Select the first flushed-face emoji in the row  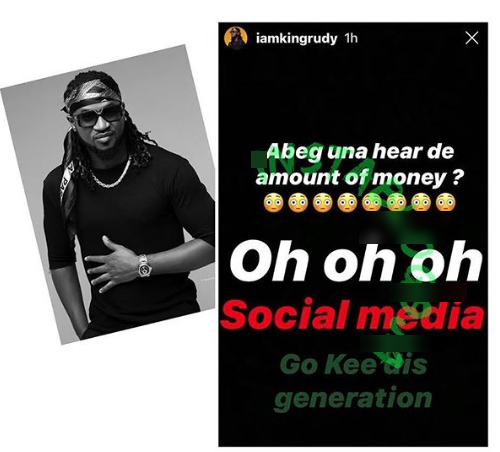click(x=273, y=203)
